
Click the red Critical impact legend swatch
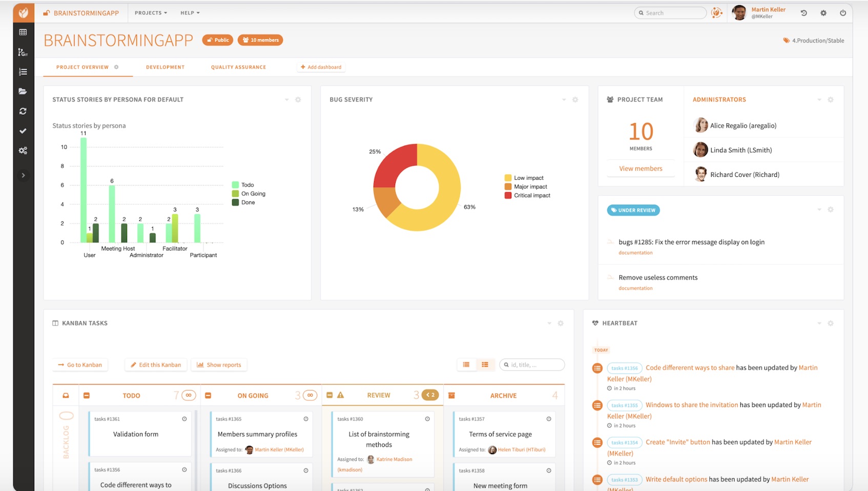click(508, 196)
